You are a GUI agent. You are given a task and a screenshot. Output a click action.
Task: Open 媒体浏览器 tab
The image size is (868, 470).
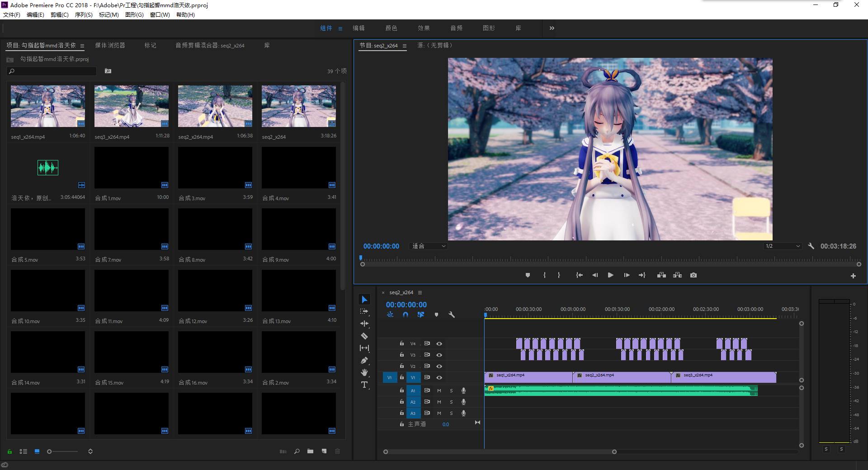(x=110, y=46)
